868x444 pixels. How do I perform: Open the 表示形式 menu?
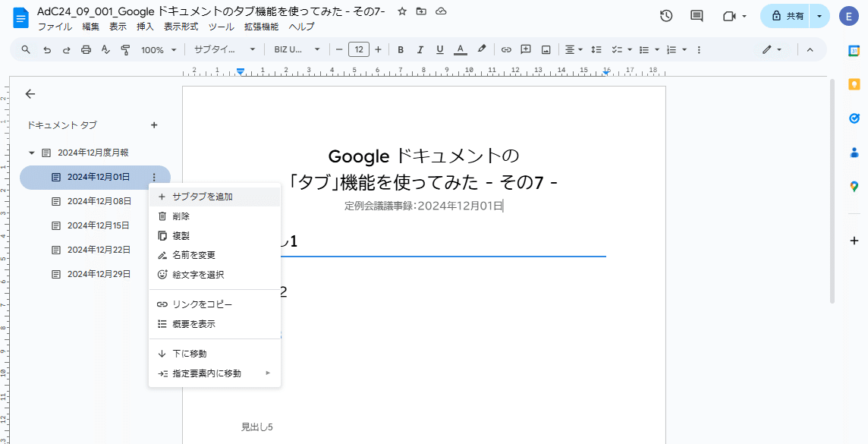(x=181, y=27)
